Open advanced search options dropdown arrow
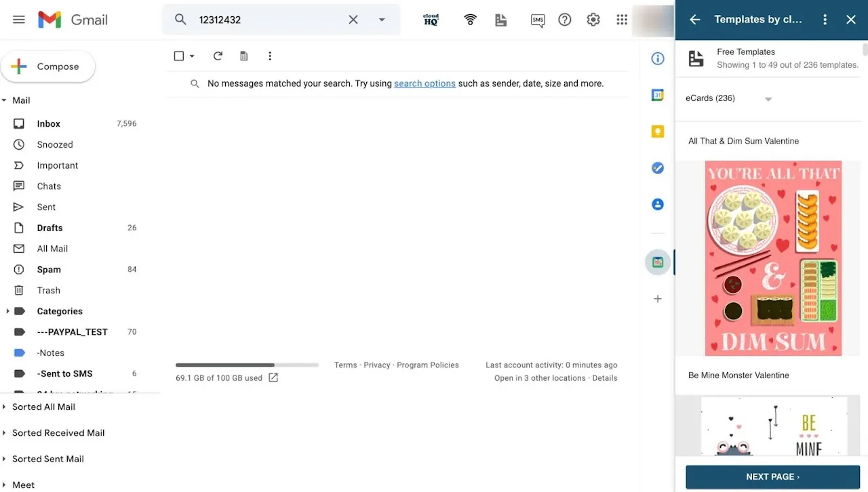The height and width of the screenshot is (492, 868). (381, 20)
